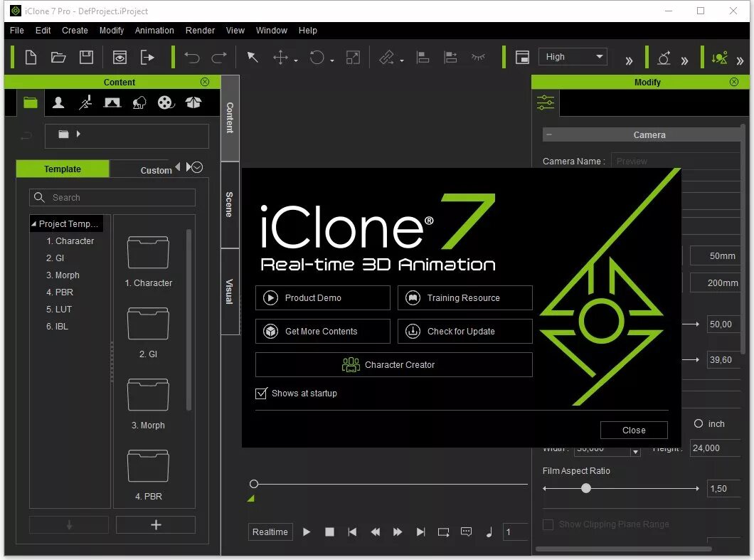Click the Product Demo button
This screenshot has width=754, height=560.
click(x=323, y=298)
